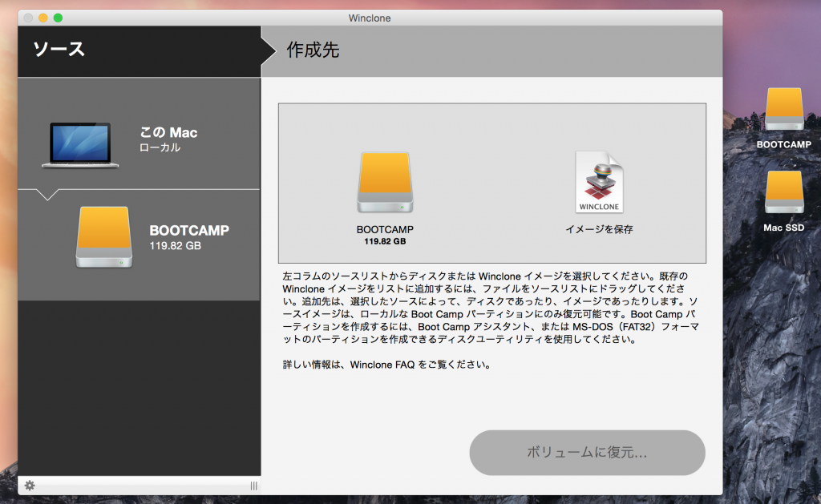This screenshot has width=821, height=504.
Task: Click the gear settings icon in sidebar footer
Action: 30,486
